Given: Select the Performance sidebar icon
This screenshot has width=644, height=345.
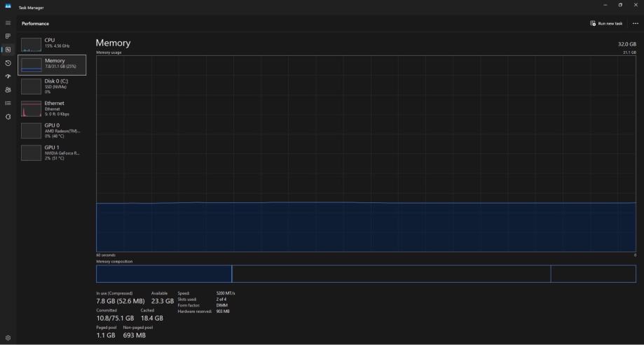Looking at the screenshot, I should coord(8,50).
